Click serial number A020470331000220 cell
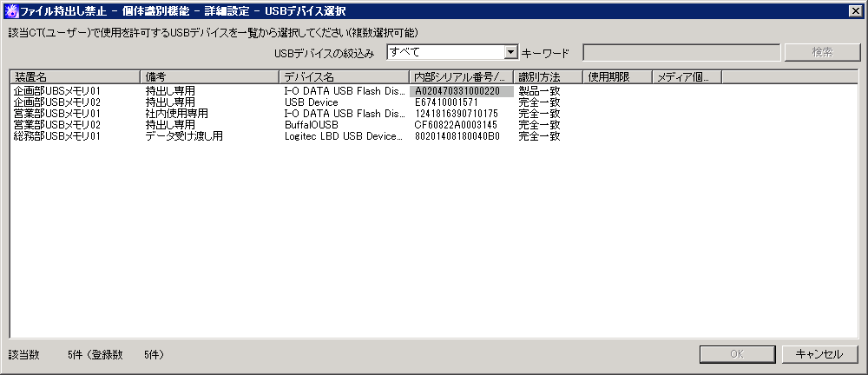868x375 pixels. (457, 91)
